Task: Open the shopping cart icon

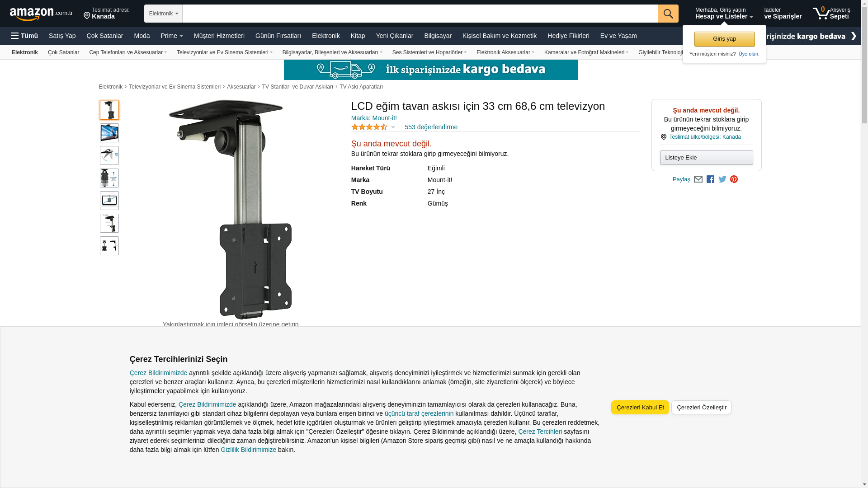Action: pos(821,14)
